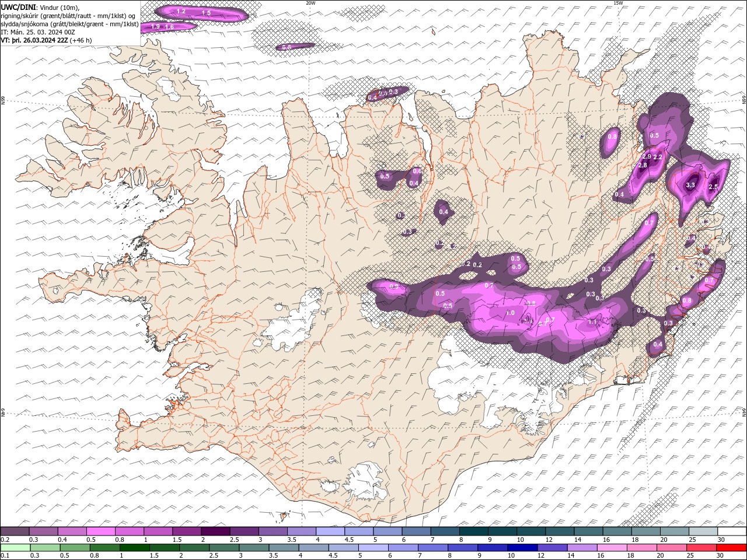Image resolution: width=747 pixels, height=560 pixels.
Task: Click the 15W longitude label
Action: click(x=618, y=3)
